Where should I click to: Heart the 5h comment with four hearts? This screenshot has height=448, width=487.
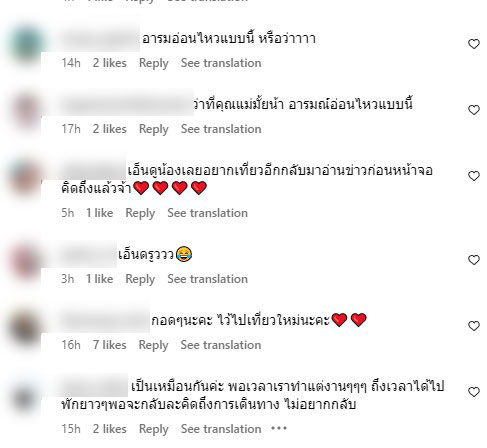474,176
